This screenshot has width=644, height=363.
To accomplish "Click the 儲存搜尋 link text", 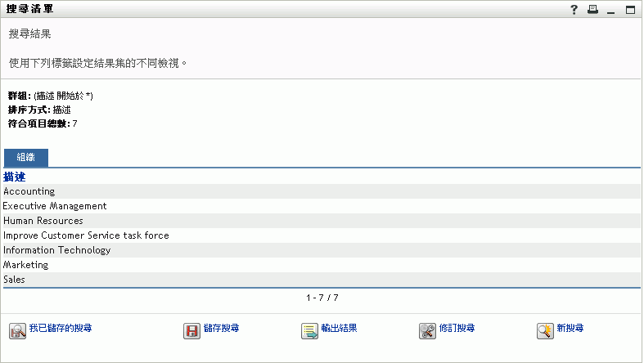I will coord(223,329).
